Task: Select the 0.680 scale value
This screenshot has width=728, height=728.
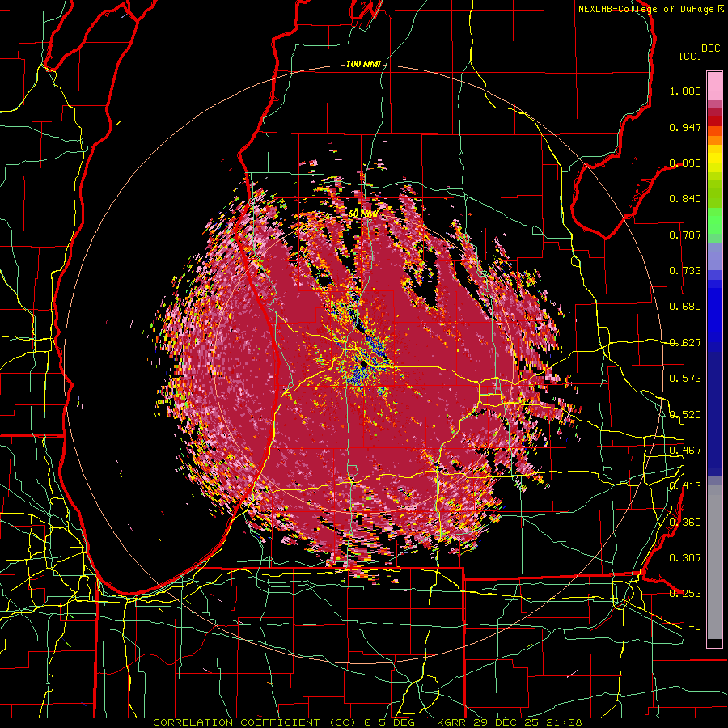Action: pyautogui.click(x=685, y=307)
